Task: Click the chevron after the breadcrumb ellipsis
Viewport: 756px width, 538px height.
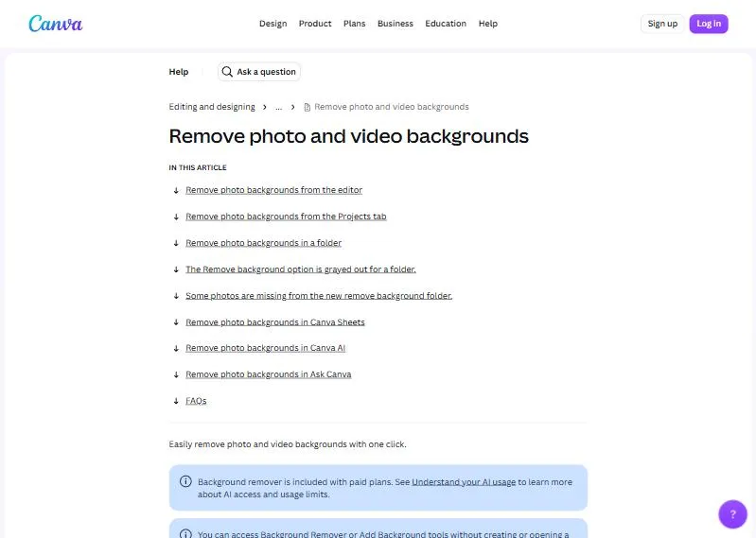Action: (x=292, y=107)
